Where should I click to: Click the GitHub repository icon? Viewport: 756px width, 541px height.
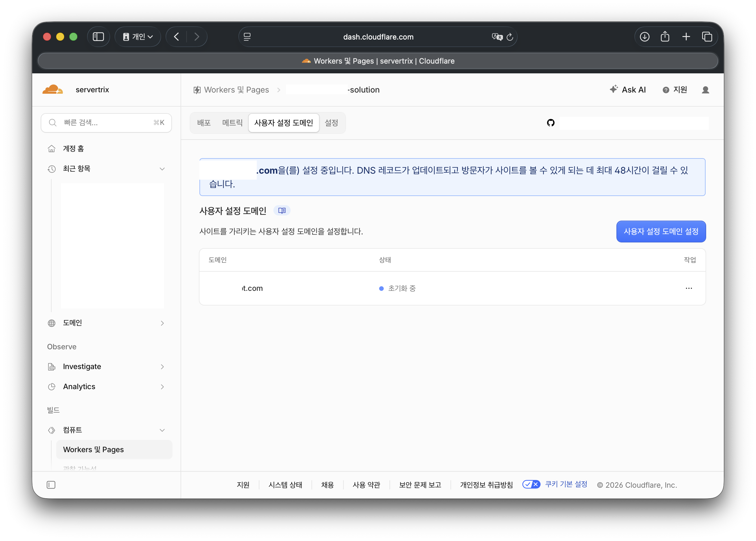click(x=551, y=123)
